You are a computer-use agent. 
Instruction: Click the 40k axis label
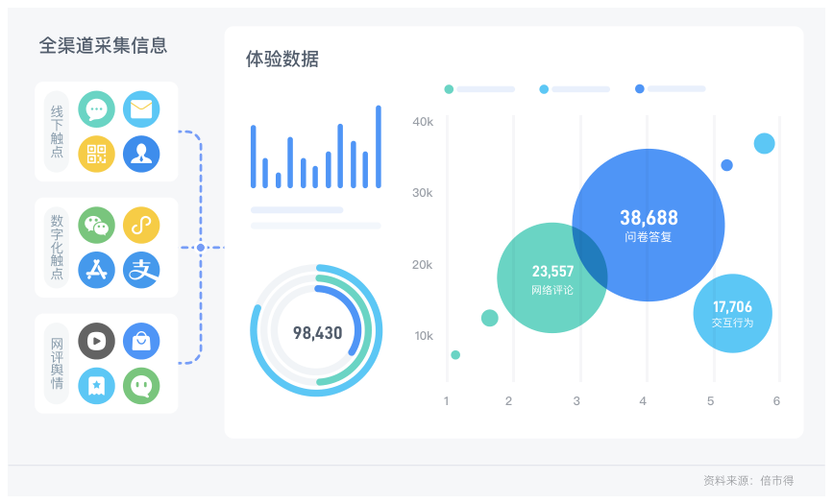tap(423, 122)
